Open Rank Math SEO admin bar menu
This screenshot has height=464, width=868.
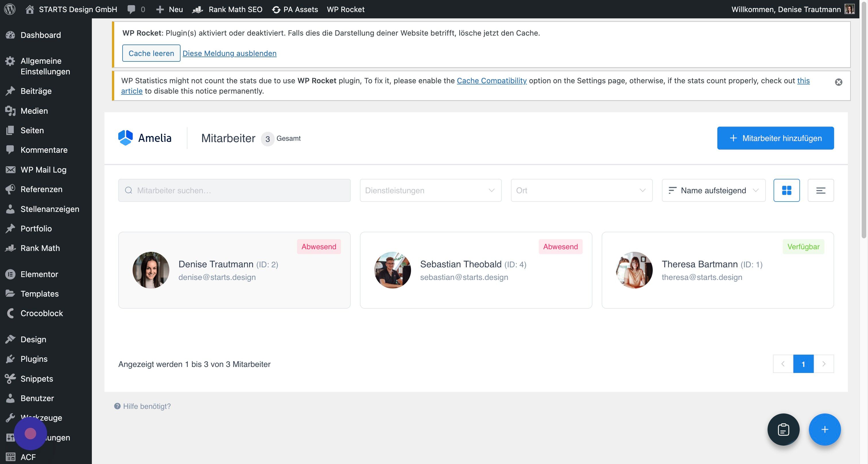tap(227, 9)
